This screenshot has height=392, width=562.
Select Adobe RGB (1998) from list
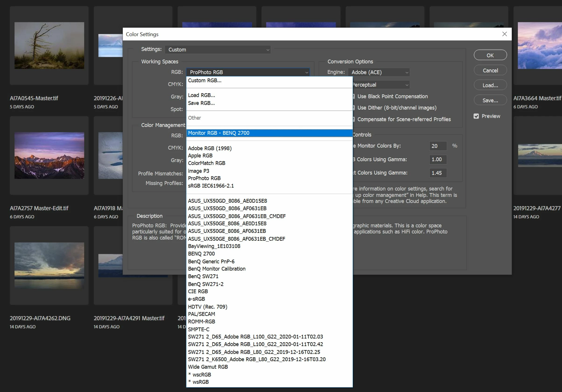click(x=210, y=148)
